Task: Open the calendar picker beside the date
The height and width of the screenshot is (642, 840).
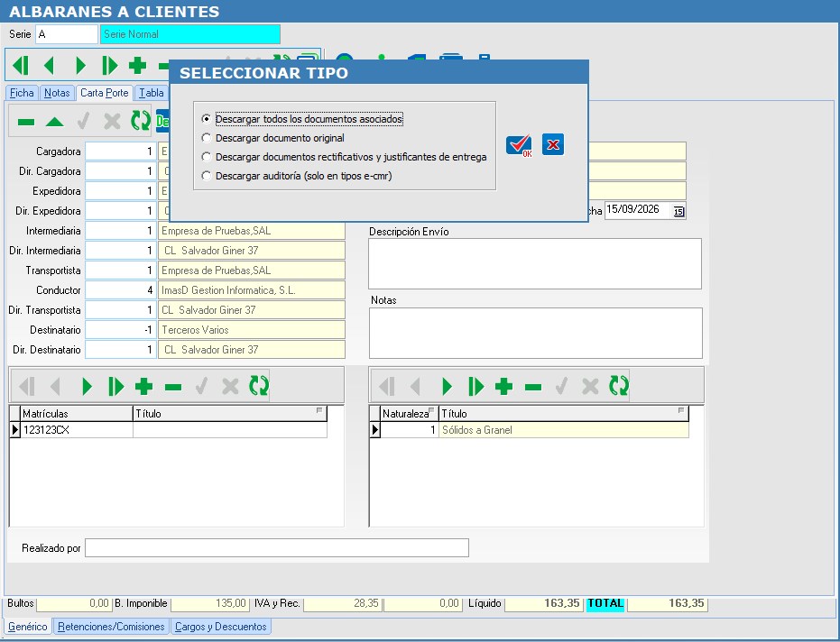Action: click(678, 211)
